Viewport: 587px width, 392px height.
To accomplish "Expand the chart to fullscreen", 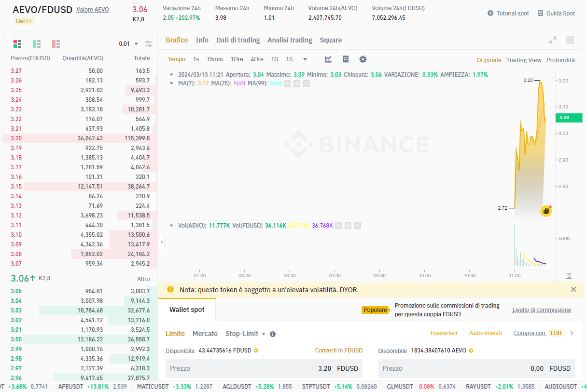I will 553,40.
